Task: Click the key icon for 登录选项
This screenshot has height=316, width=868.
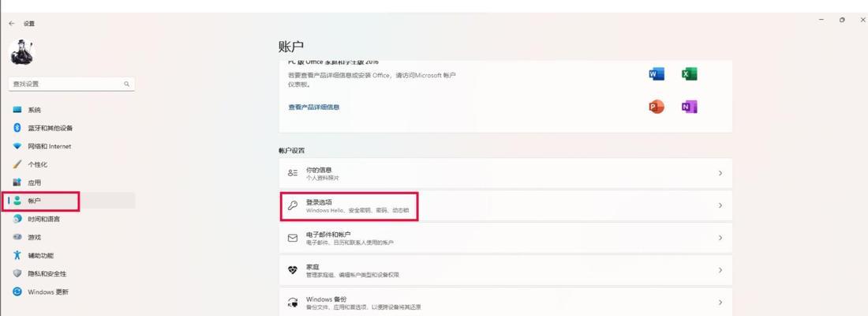Action: (x=293, y=205)
